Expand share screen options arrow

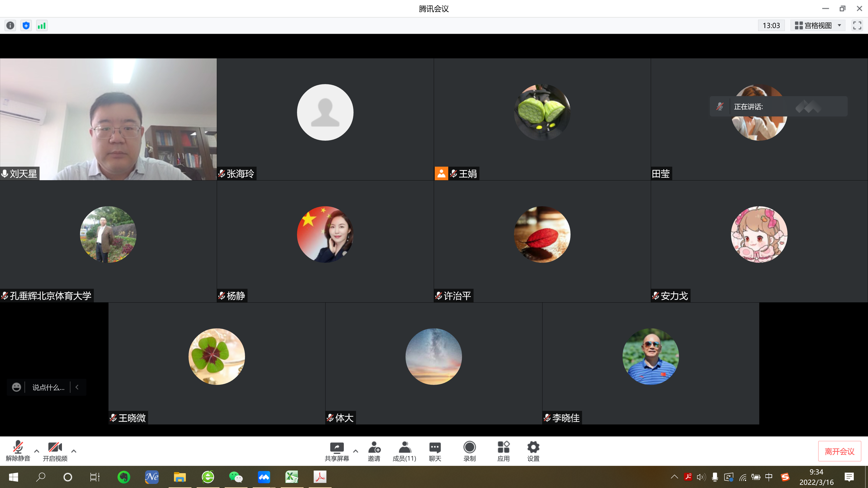[x=356, y=451]
